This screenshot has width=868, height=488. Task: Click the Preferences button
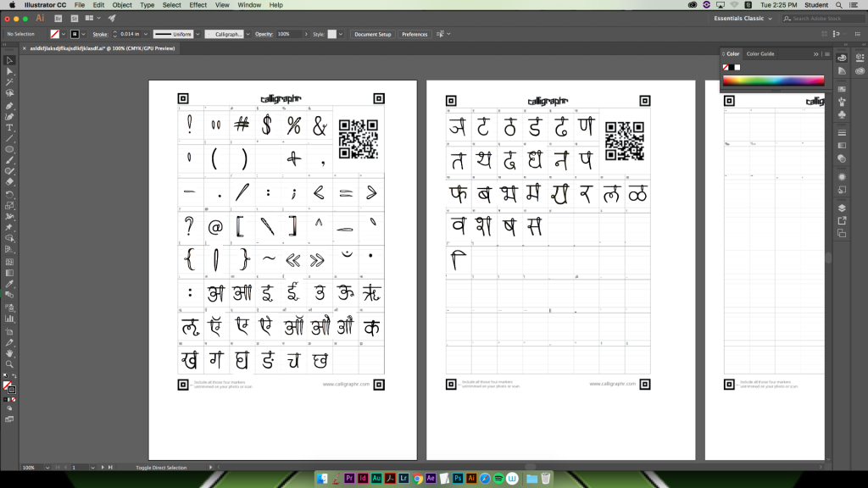coord(415,34)
